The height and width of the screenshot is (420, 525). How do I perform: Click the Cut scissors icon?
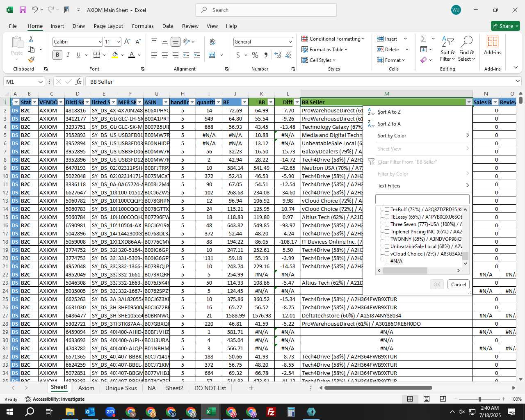click(x=31, y=39)
